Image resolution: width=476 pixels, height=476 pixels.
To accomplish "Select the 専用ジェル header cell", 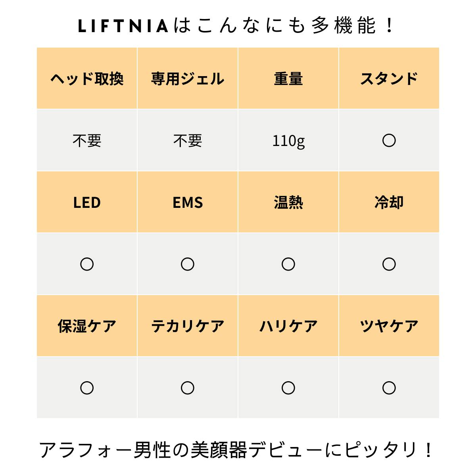I will pos(188,79).
